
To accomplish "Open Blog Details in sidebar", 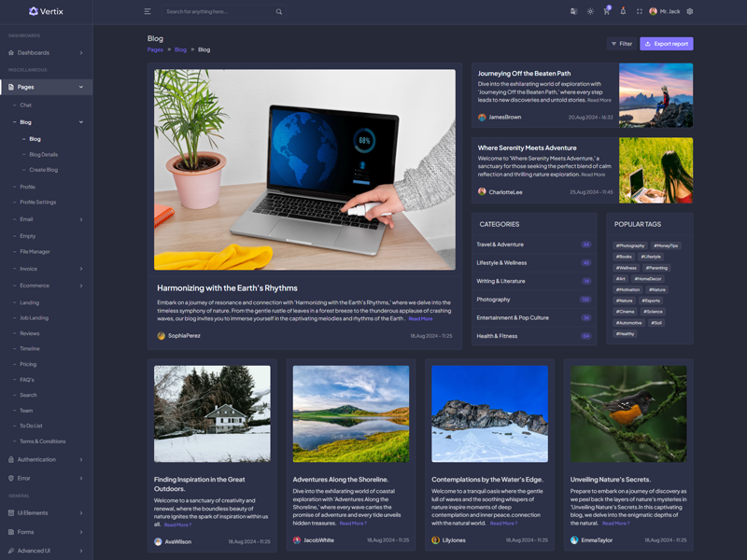I will click(43, 154).
